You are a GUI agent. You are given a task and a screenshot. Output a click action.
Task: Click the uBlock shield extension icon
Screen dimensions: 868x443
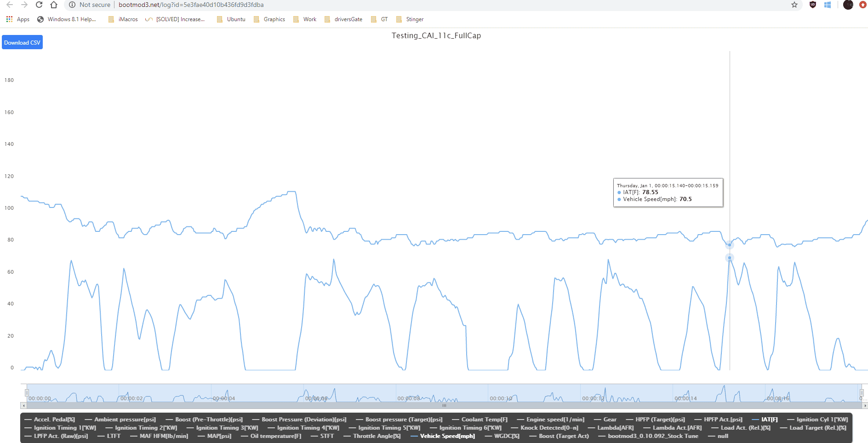[x=813, y=5]
